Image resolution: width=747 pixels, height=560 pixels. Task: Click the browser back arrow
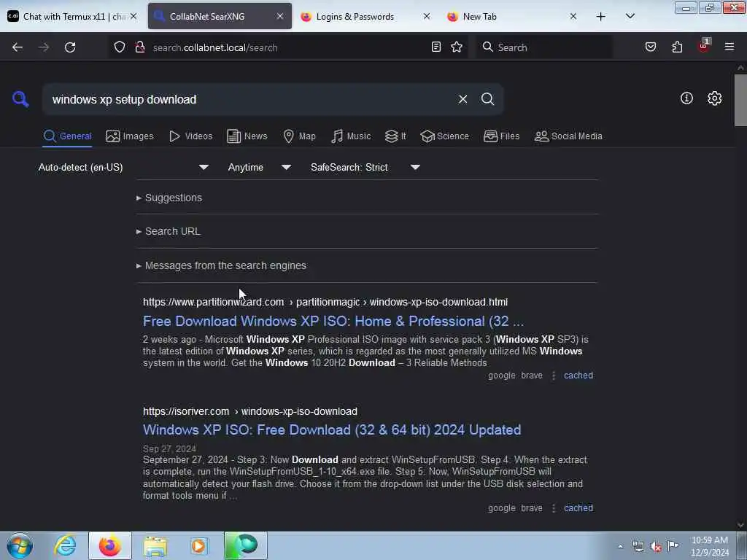click(x=18, y=47)
